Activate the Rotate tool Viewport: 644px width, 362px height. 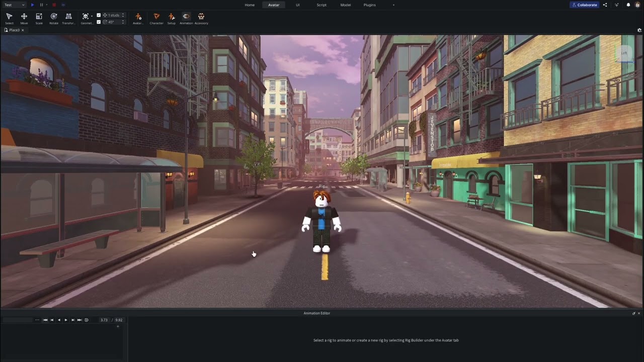click(x=54, y=18)
